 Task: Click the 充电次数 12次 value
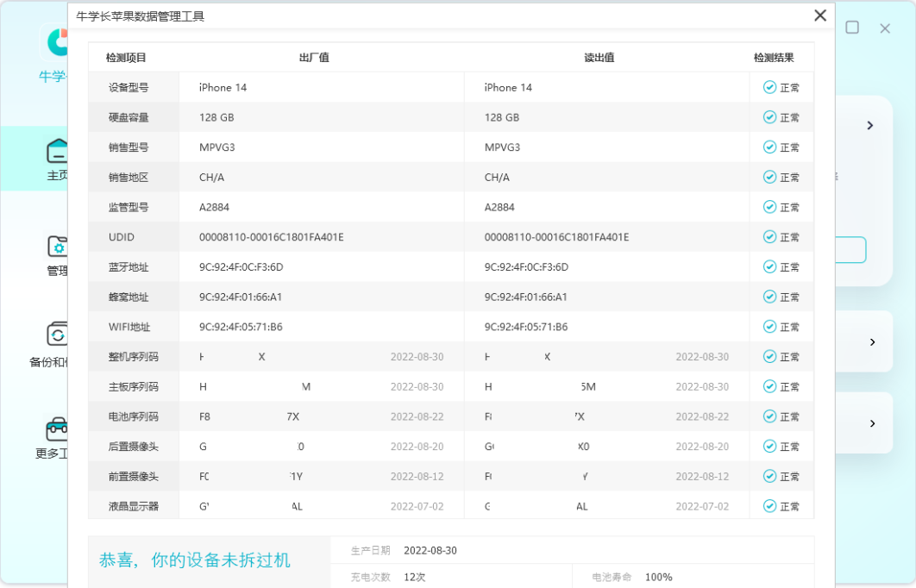click(413, 577)
